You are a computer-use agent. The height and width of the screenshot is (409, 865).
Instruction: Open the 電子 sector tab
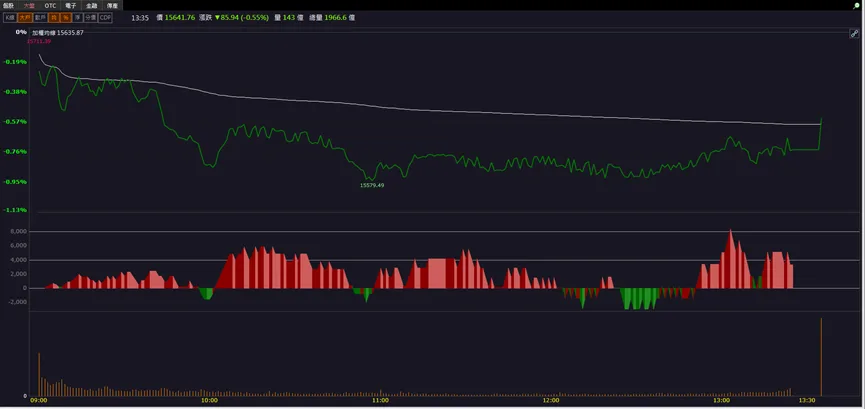click(71, 6)
